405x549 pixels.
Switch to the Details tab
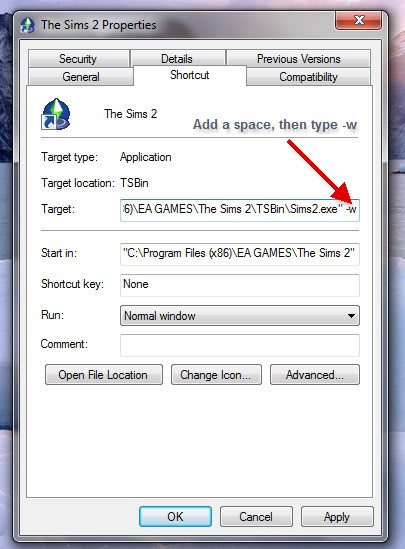point(177,58)
